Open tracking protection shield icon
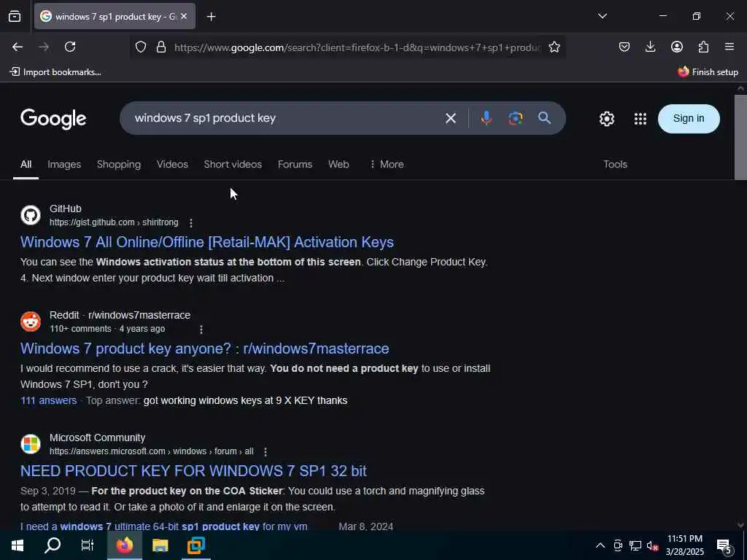747x560 pixels. pyautogui.click(x=141, y=47)
